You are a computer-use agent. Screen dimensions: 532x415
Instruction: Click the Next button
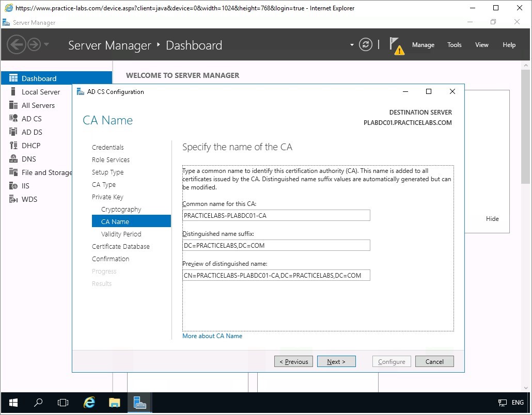336,361
